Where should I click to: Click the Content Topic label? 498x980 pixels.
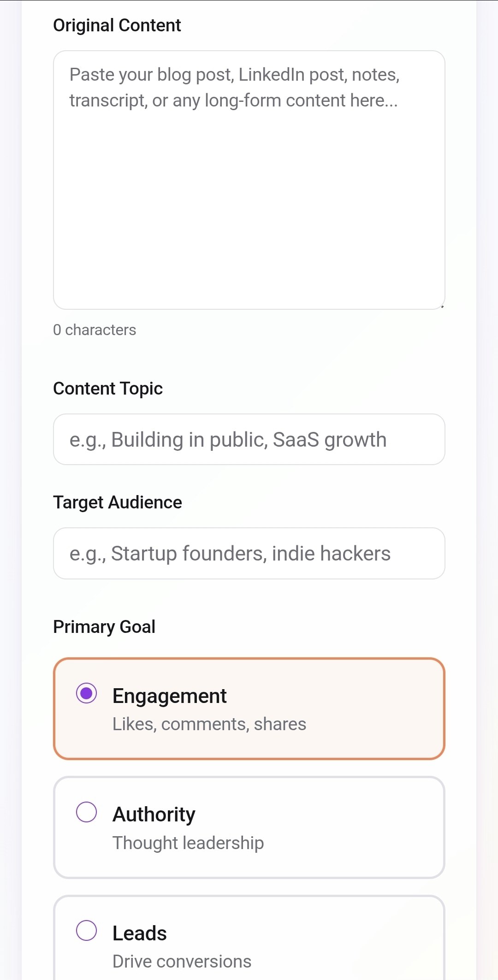pyautogui.click(x=108, y=388)
